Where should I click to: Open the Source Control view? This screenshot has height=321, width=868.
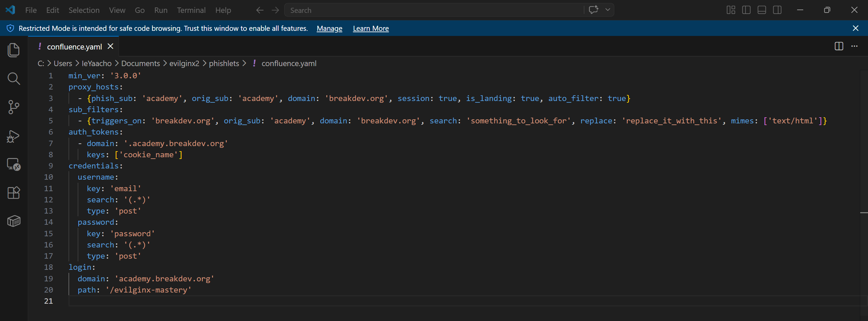click(x=14, y=107)
